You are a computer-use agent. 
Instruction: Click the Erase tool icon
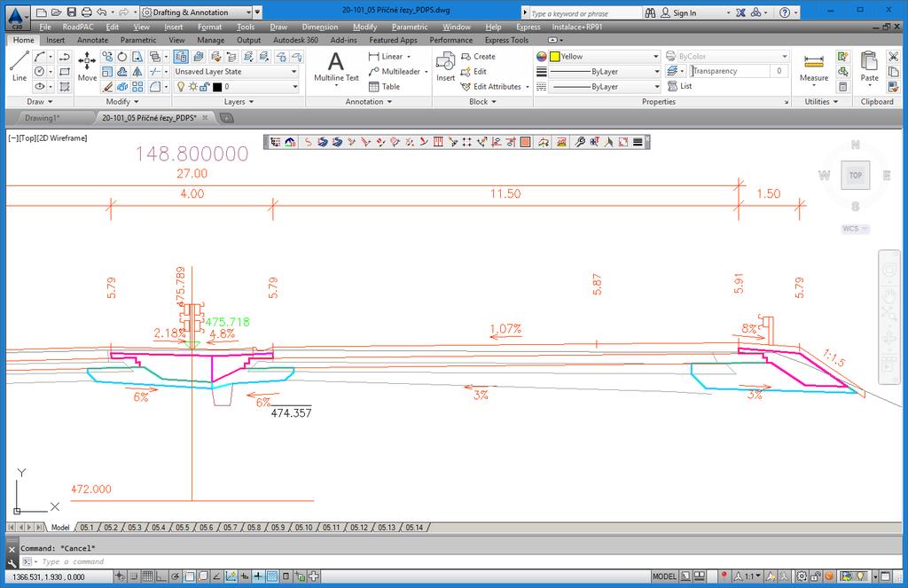tap(107, 87)
